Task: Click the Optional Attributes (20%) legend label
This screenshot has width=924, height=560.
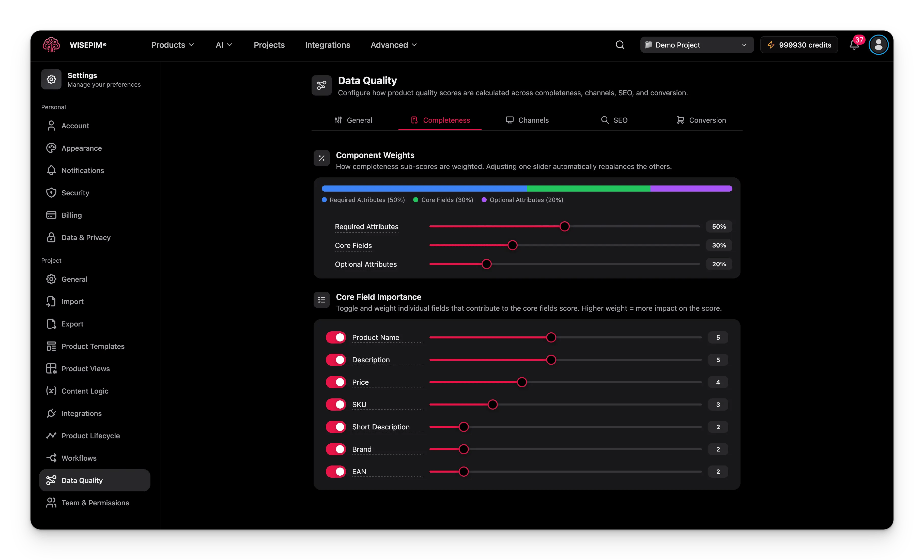Action: 526,200
